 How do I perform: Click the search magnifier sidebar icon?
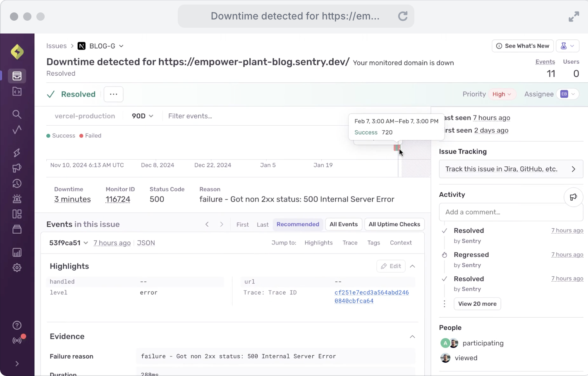[x=17, y=114]
